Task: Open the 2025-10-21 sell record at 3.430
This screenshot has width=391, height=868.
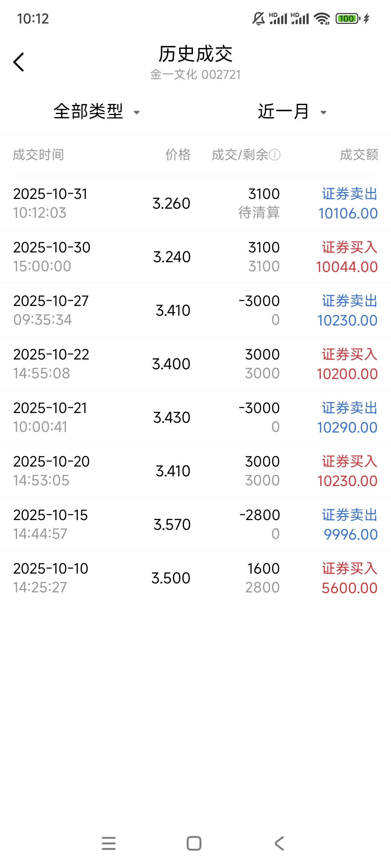Action: [x=195, y=417]
